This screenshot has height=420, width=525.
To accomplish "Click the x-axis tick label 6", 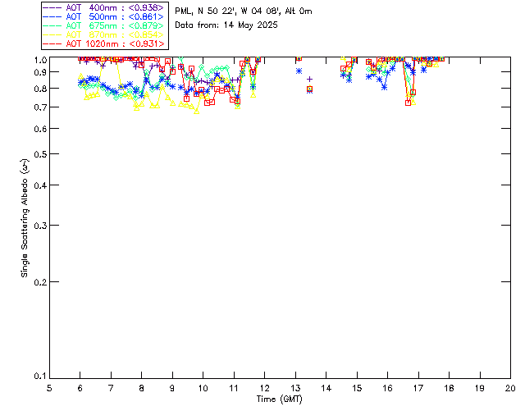I will [80, 388].
